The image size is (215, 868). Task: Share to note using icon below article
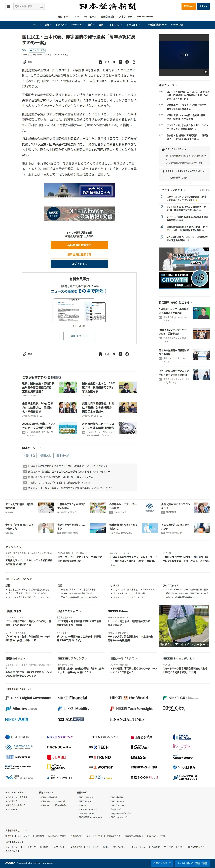pyautogui.click(x=114, y=354)
